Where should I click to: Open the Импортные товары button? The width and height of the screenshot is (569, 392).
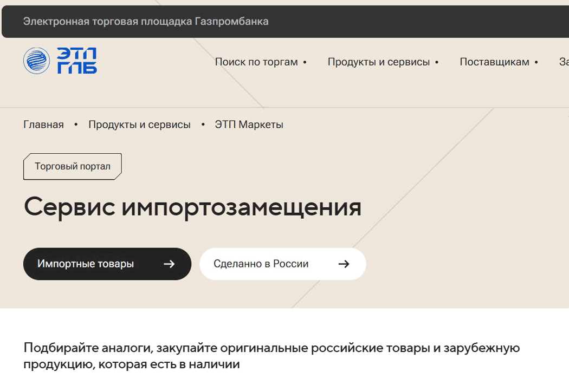(x=107, y=264)
